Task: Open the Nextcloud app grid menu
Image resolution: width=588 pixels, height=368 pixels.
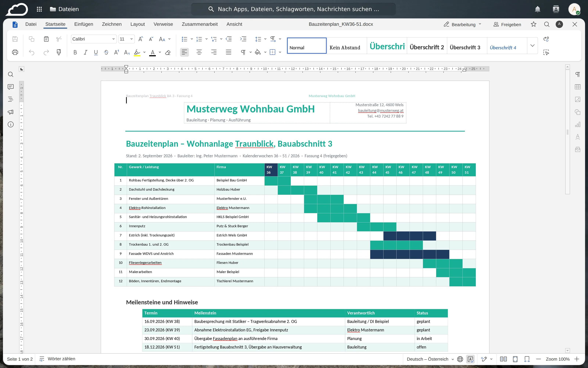Action: pos(39,9)
